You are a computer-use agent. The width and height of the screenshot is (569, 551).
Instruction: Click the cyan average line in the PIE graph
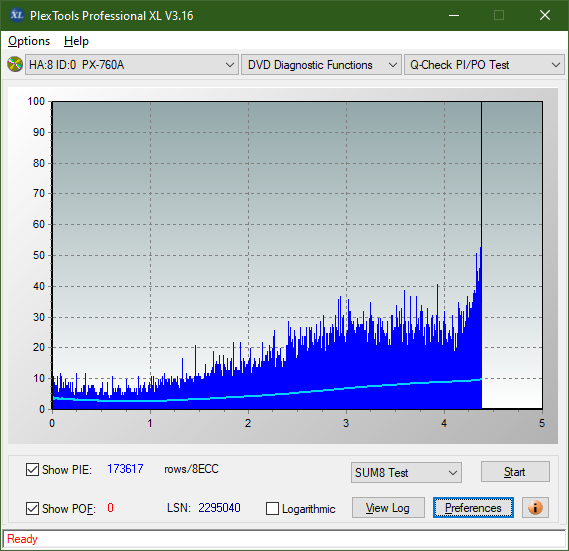tap(267, 395)
